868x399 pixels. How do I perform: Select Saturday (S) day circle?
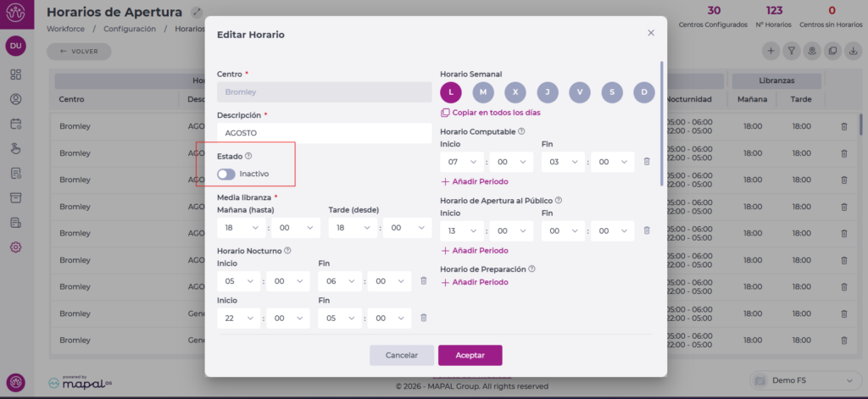pyautogui.click(x=612, y=92)
